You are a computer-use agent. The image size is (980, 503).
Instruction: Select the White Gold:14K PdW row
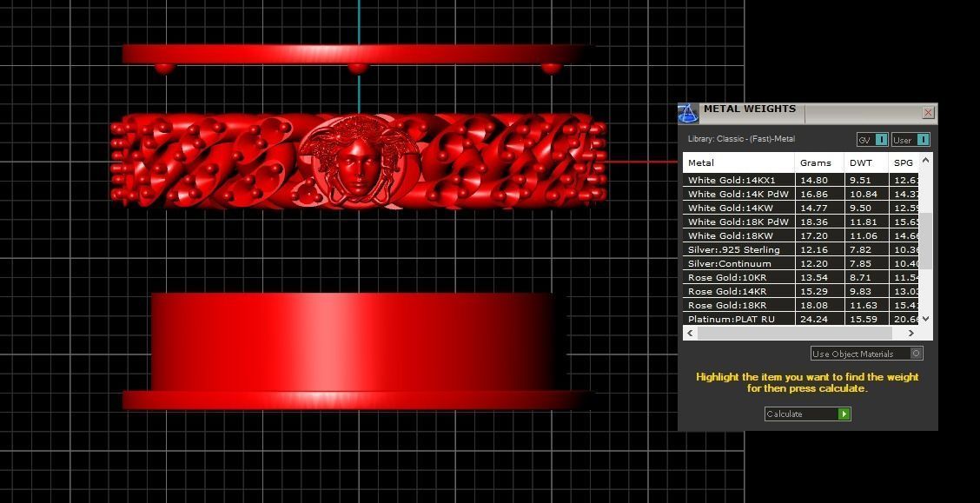tap(801, 194)
